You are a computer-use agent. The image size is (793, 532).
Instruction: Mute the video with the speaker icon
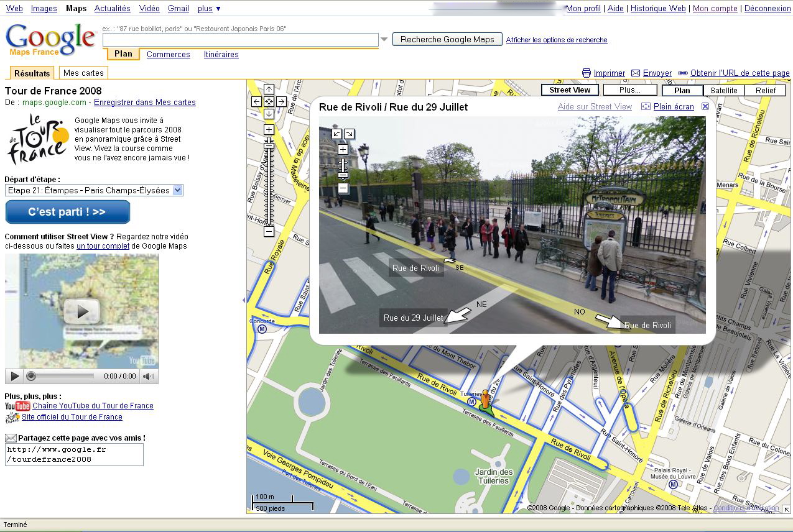point(148,376)
